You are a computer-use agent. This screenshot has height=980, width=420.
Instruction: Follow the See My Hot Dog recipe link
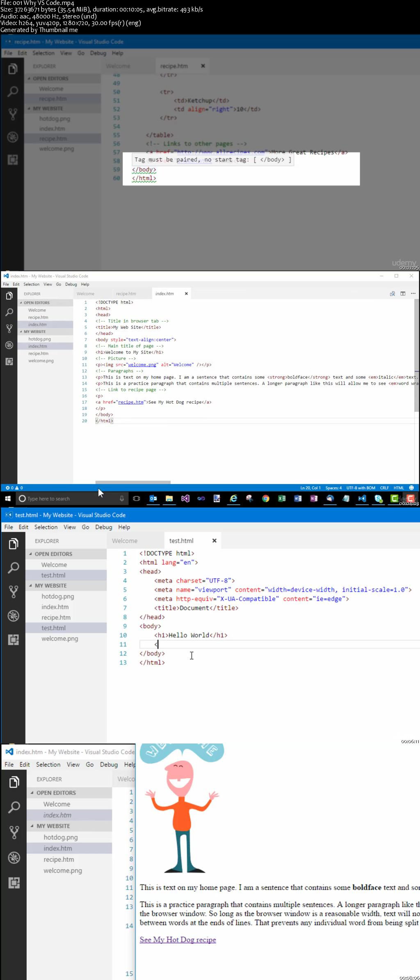pyautogui.click(x=178, y=939)
